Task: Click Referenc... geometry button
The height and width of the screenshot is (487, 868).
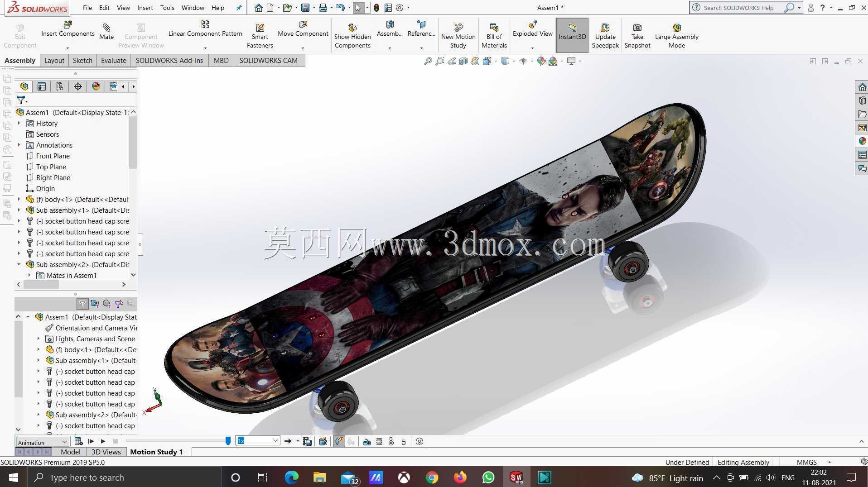Action: [x=421, y=29]
